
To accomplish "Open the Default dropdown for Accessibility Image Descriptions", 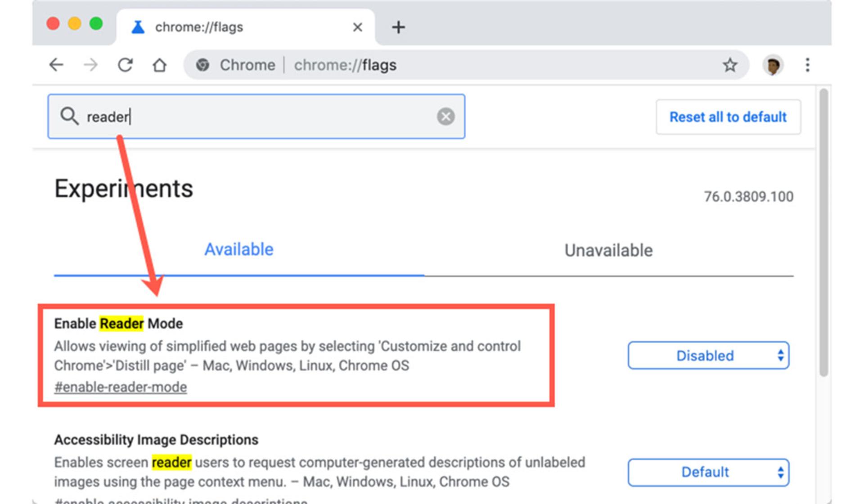I will tap(708, 472).
